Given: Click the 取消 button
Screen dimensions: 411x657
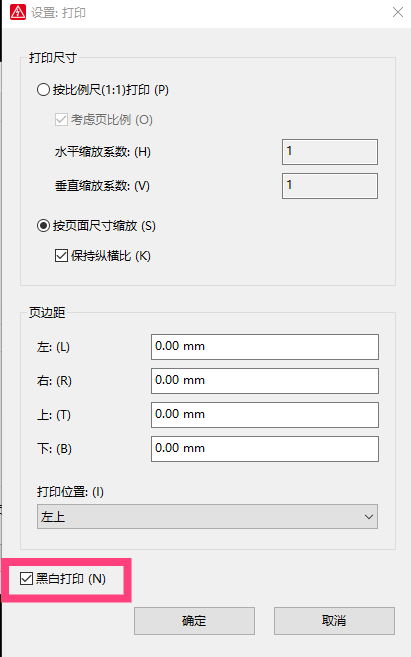Looking at the screenshot, I should 334,621.
